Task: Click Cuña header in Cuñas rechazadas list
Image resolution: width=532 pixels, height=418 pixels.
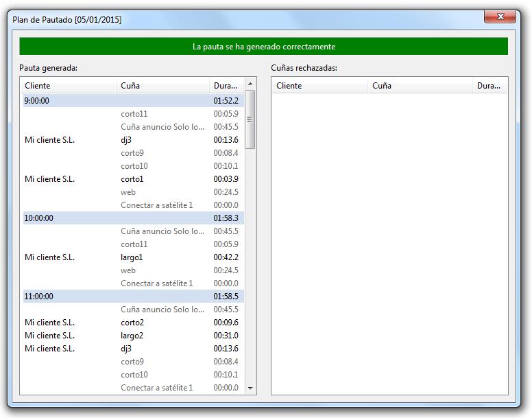Action: tap(421, 86)
